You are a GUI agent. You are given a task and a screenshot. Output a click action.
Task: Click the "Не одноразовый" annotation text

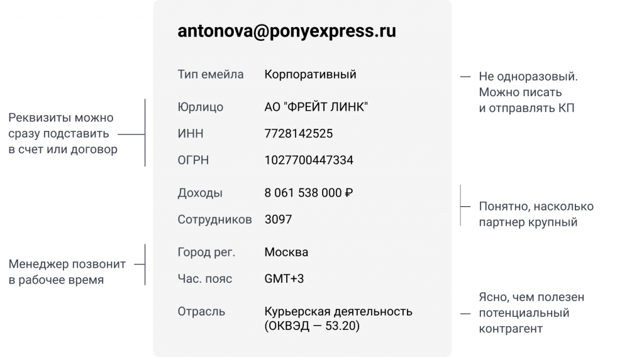(528, 77)
